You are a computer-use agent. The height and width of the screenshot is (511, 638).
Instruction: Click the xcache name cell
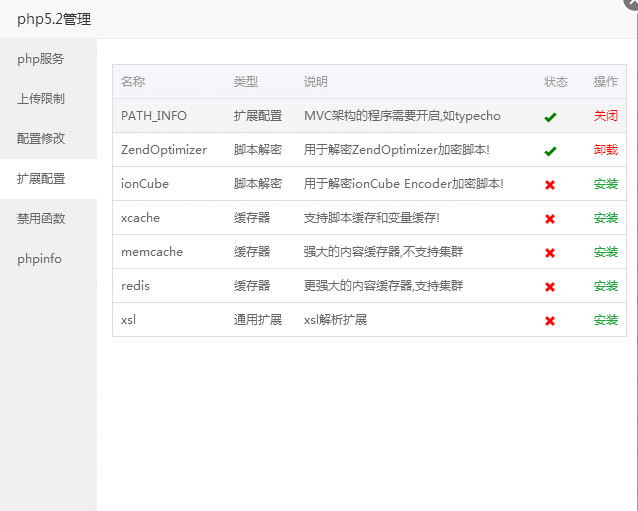click(x=140, y=218)
